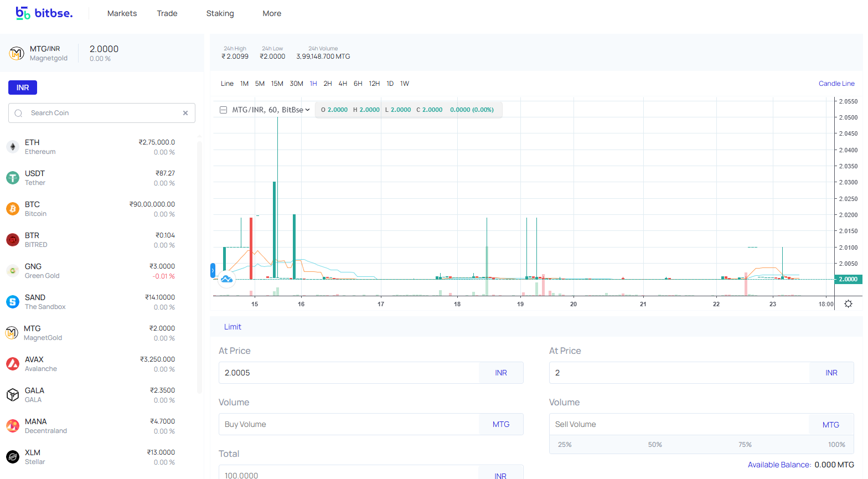The image size is (868, 479).
Task: Collapse the MTG/INR chart legend
Action: (224, 110)
